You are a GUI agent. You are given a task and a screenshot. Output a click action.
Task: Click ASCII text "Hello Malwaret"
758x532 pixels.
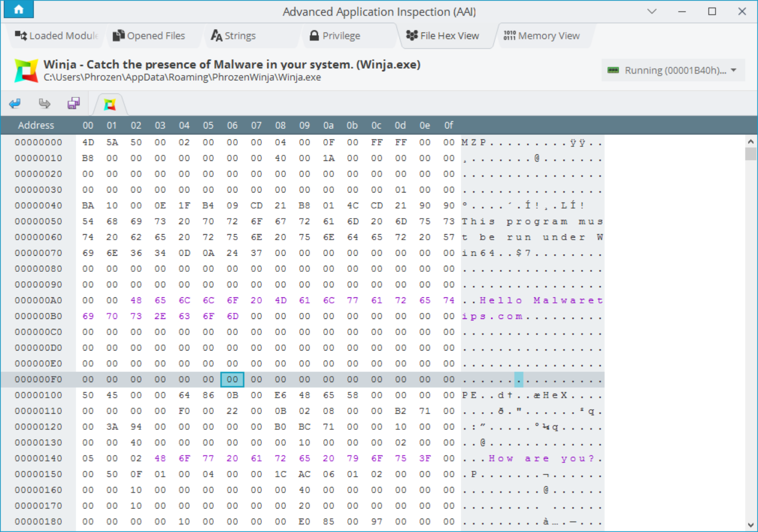(x=541, y=300)
